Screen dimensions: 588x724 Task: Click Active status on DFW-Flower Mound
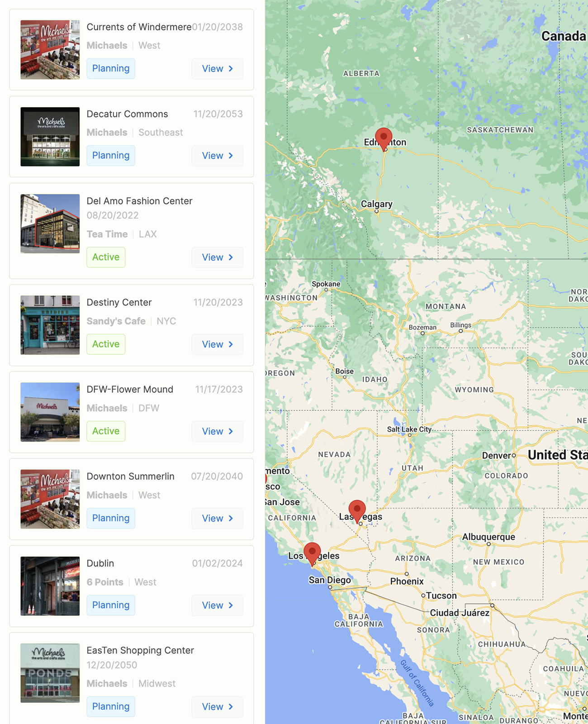coord(106,431)
